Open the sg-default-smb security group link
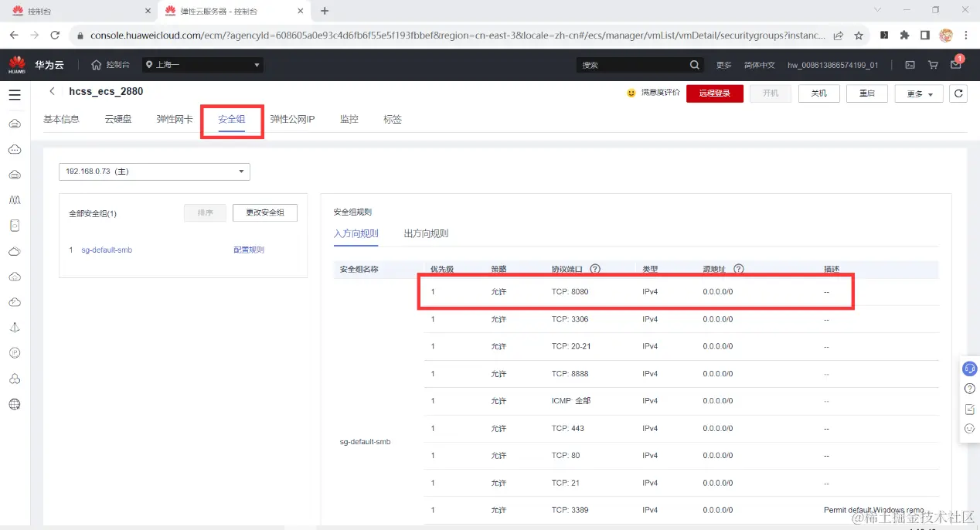 (107, 250)
